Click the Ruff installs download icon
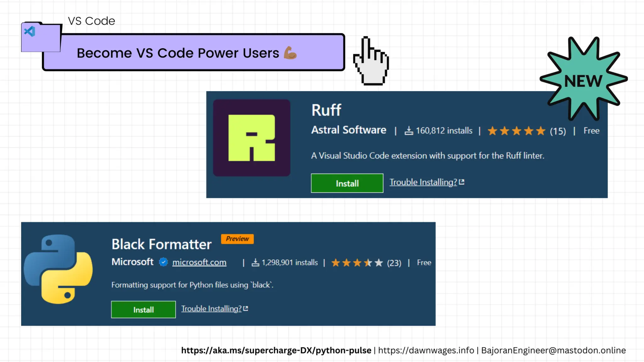This screenshot has height=362, width=644. tap(408, 130)
